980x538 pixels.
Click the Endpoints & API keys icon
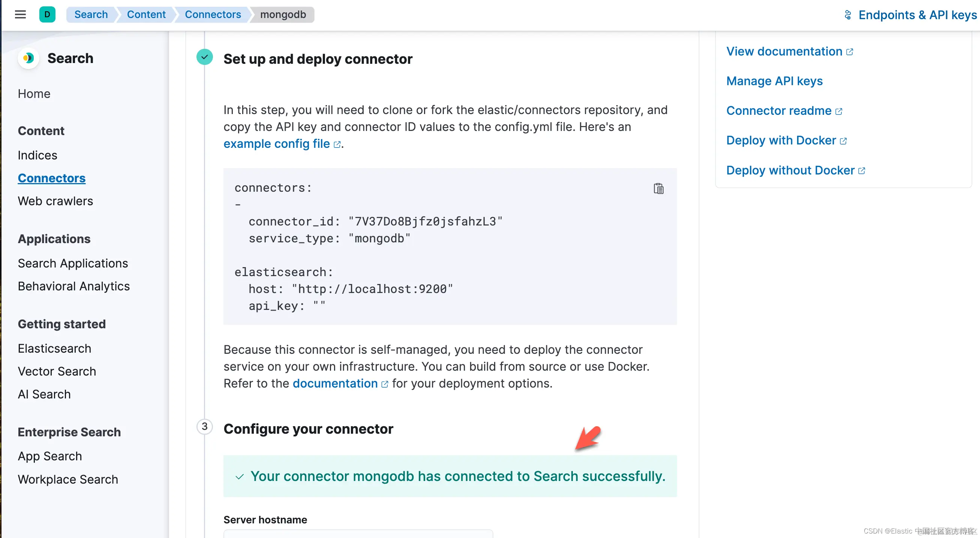click(848, 15)
